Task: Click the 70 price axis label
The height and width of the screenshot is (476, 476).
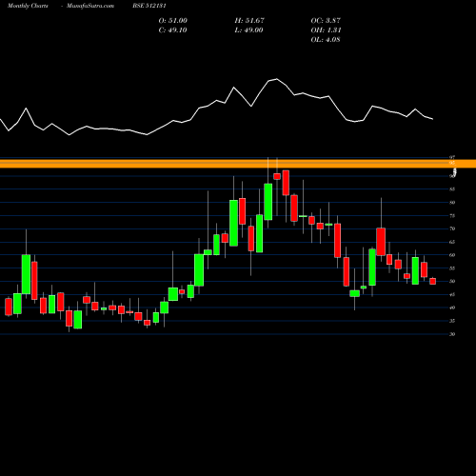Action: (452, 228)
